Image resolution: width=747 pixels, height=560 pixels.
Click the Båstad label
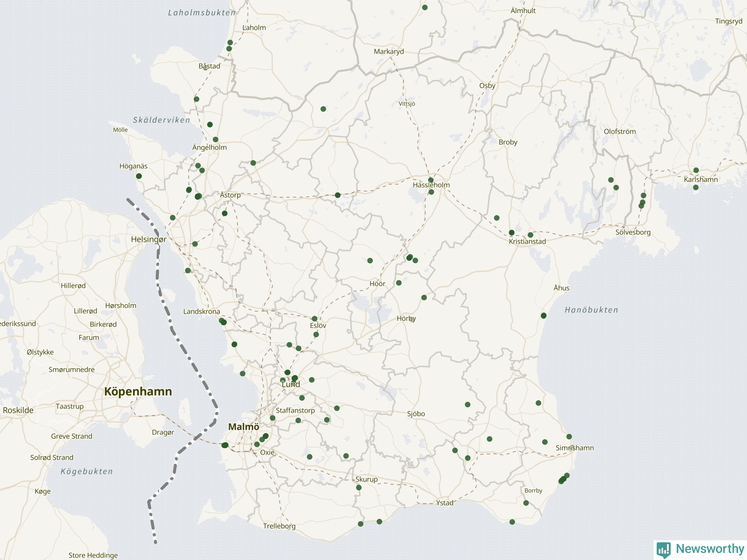210,66
